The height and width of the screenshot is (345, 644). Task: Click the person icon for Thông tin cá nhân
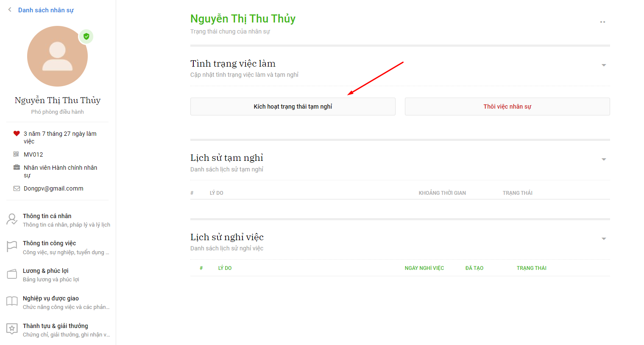pos(12,219)
